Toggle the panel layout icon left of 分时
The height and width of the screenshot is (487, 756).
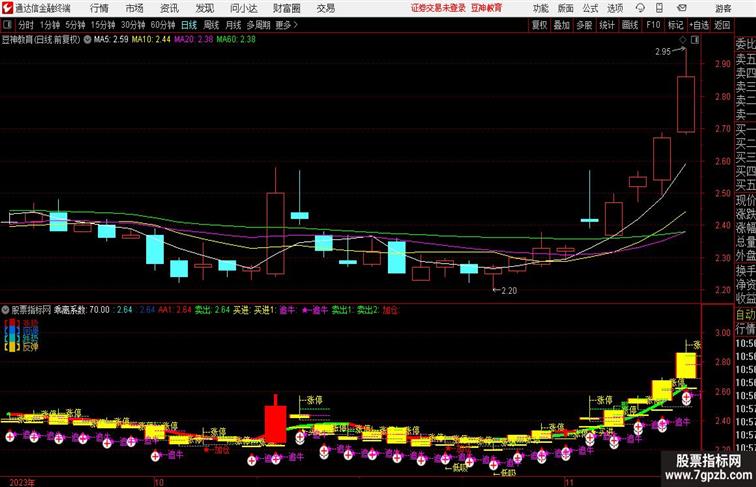[x=8, y=25]
